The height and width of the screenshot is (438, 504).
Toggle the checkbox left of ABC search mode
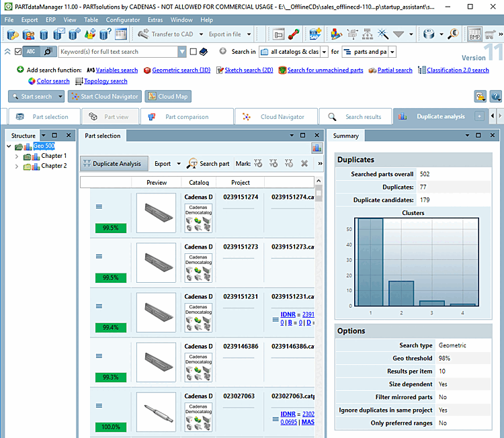[18, 52]
